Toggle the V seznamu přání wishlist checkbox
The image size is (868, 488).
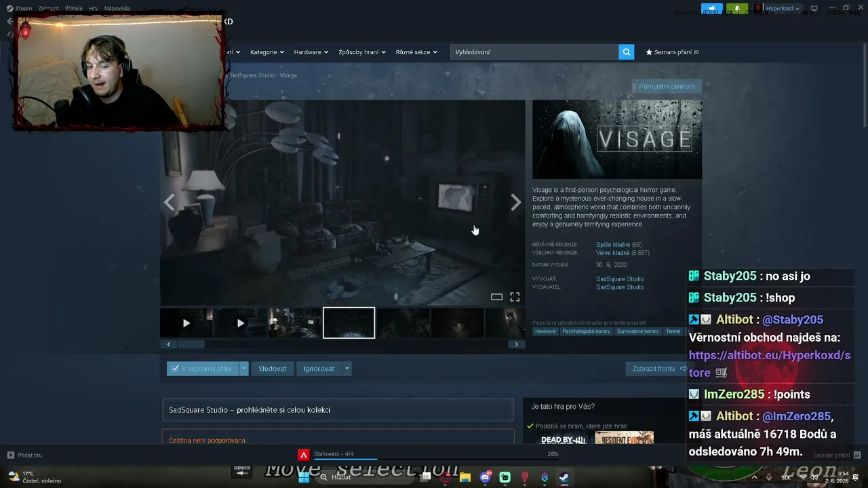coord(175,369)
